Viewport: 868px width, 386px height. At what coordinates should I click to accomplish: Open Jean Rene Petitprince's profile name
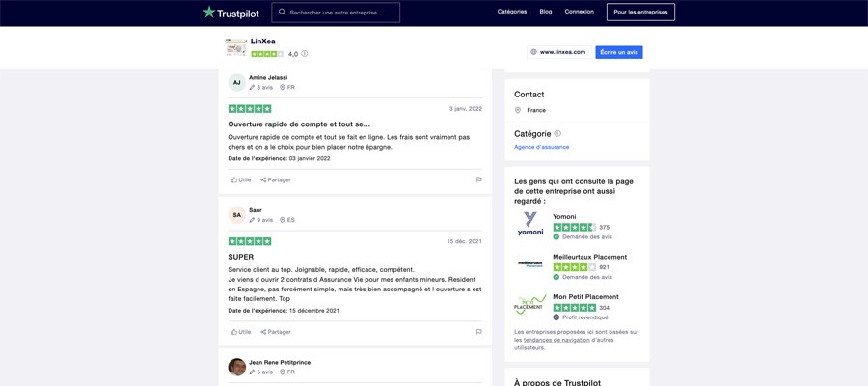280,362
